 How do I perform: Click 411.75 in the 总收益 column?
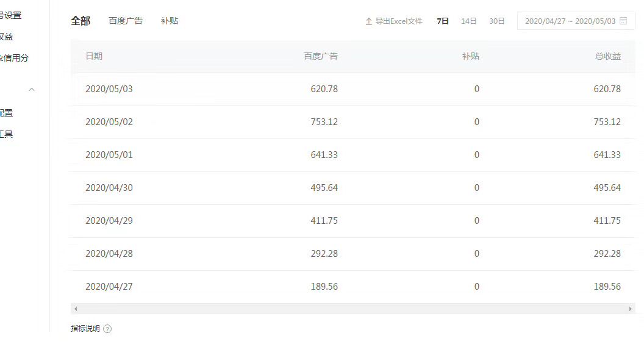[607, 221]
